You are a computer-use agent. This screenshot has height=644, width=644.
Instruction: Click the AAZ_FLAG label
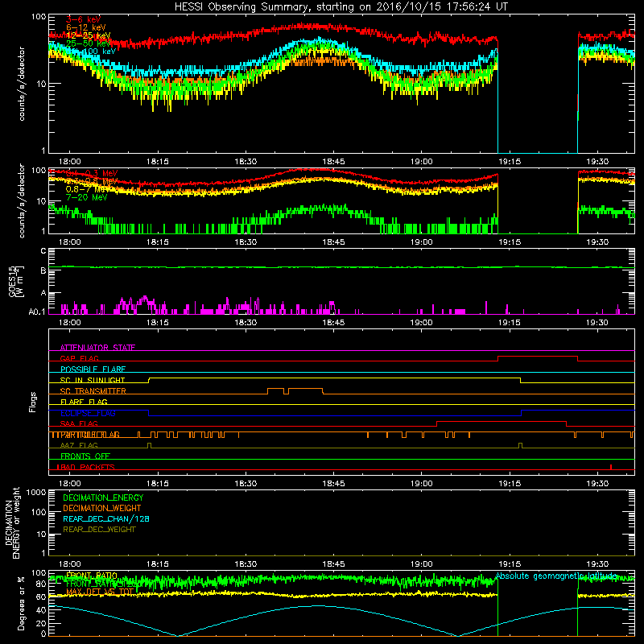click(x=79, y=445)
